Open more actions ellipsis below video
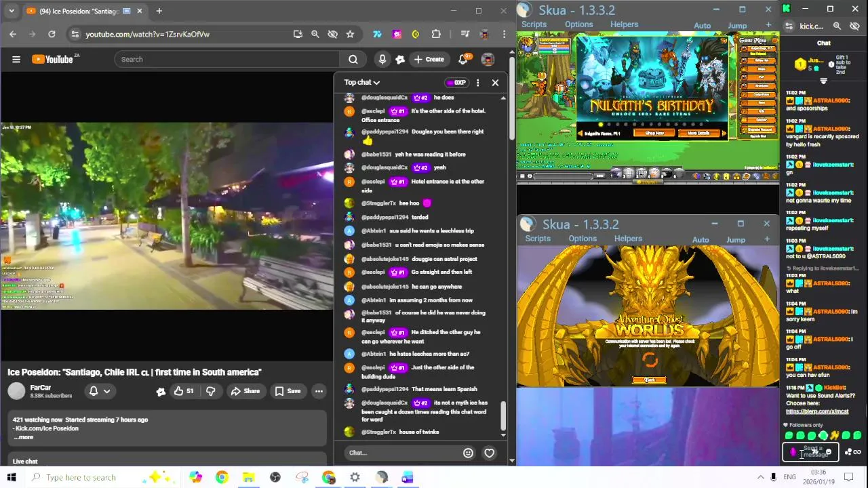 coord(319,391)
